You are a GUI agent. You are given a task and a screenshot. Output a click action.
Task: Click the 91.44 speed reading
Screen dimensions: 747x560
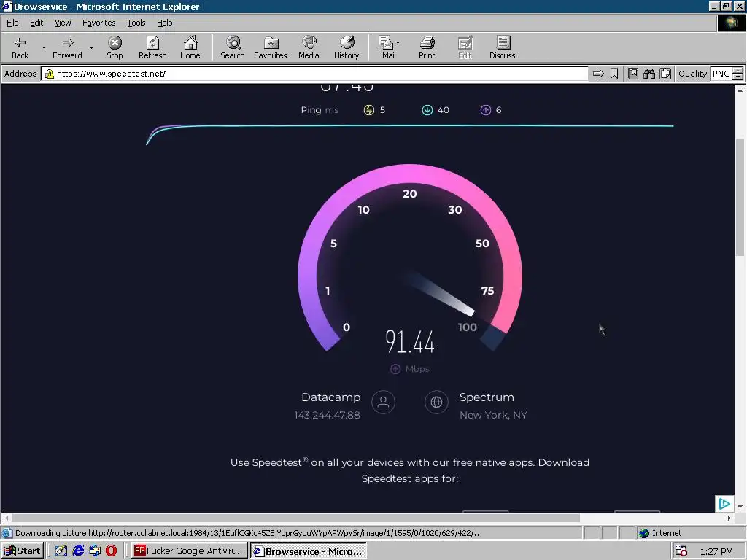[x=410, y=342]
